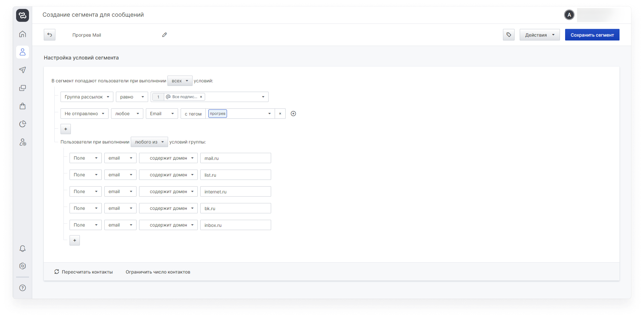The height and width of the screenshot is (318, 644).
Task: Open the Email channel dropdown
Action: [x=162, y=114]
